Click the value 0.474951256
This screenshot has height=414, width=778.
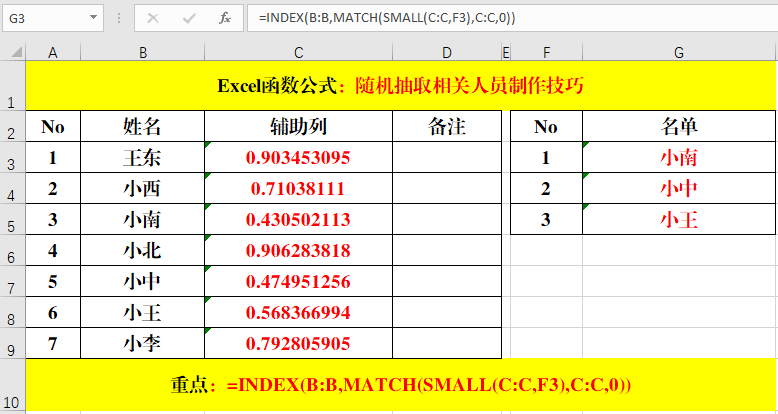(x=298, y=281)
